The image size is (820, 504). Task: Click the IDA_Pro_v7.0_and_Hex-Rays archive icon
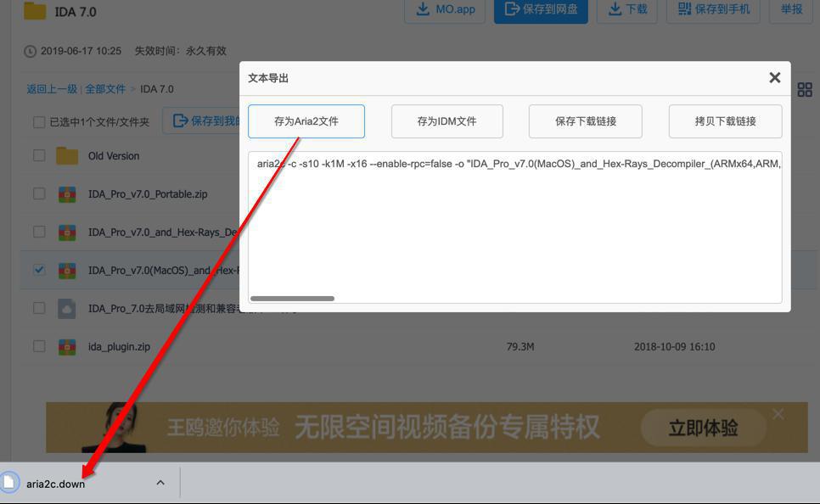pyautogui.click(x=67, y=232)
